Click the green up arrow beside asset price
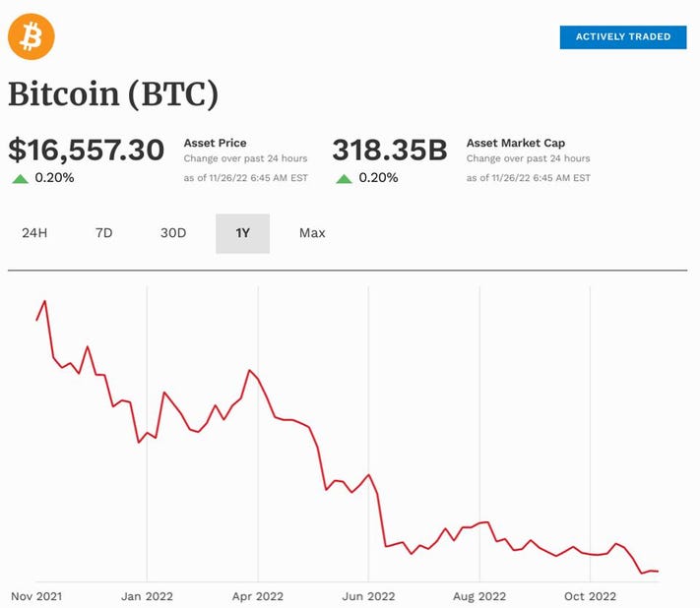This screenshot has width=700, height=608. pyautogui.click(x=20, y=179)
